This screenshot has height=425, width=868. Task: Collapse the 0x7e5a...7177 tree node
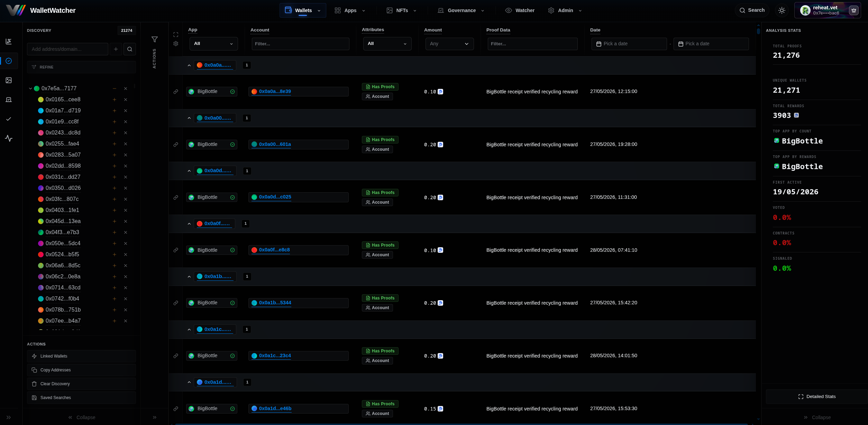[x=30, y=89]
